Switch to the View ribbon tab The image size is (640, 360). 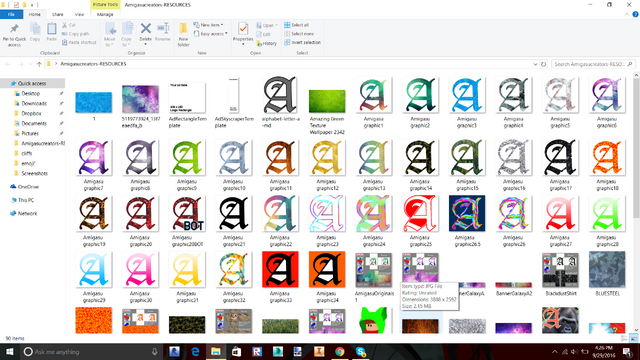(x=79, y=14)
